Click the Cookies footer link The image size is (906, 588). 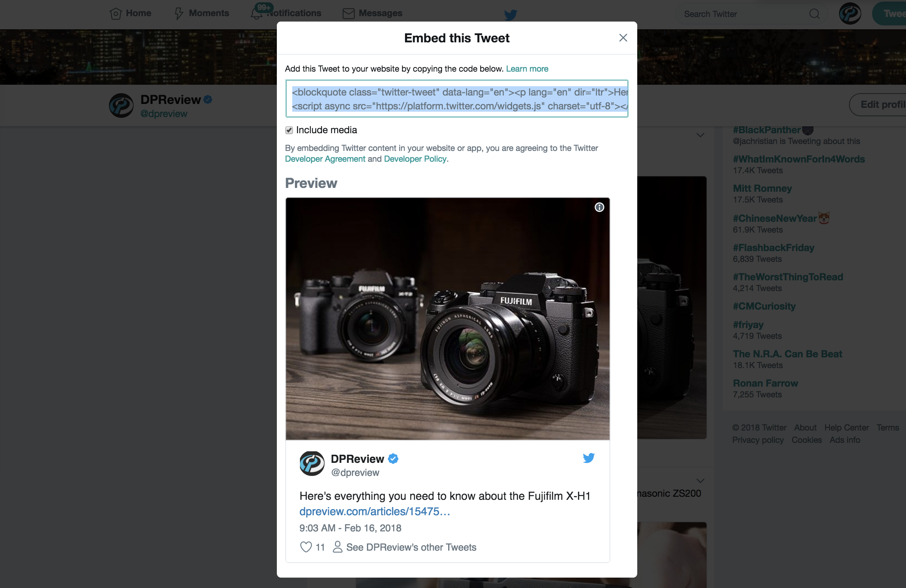[x=807, y=440]
